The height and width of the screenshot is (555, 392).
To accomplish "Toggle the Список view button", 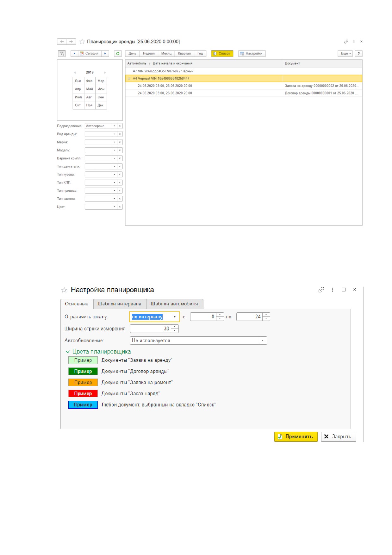I will 222,54.
